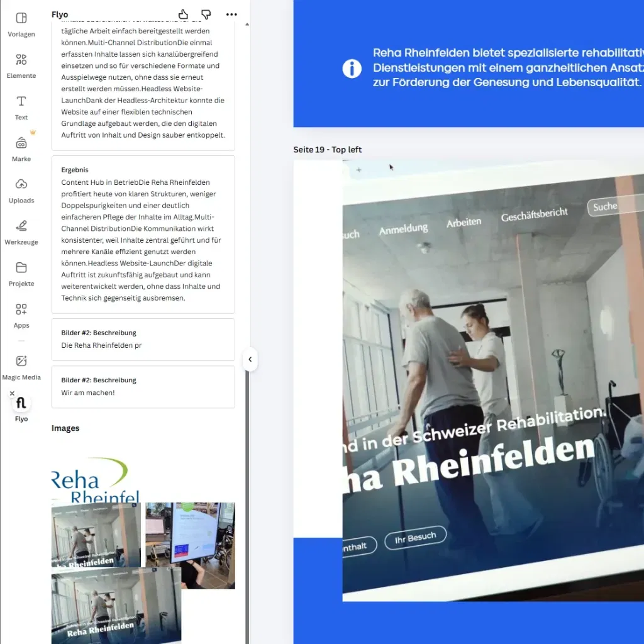644x644 pixels.
Task: Open the Apps panel
Action: 21,316
